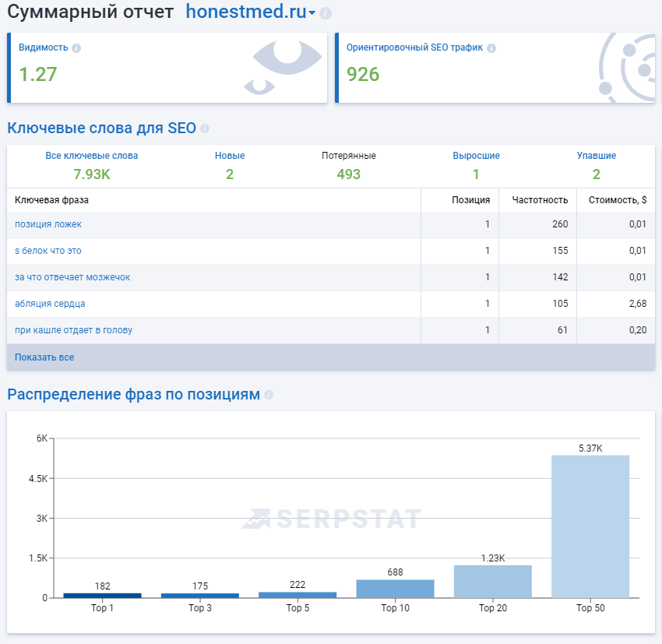Click the 493 lost keywords count
This screenshot has width=662, height=644.
349,174
